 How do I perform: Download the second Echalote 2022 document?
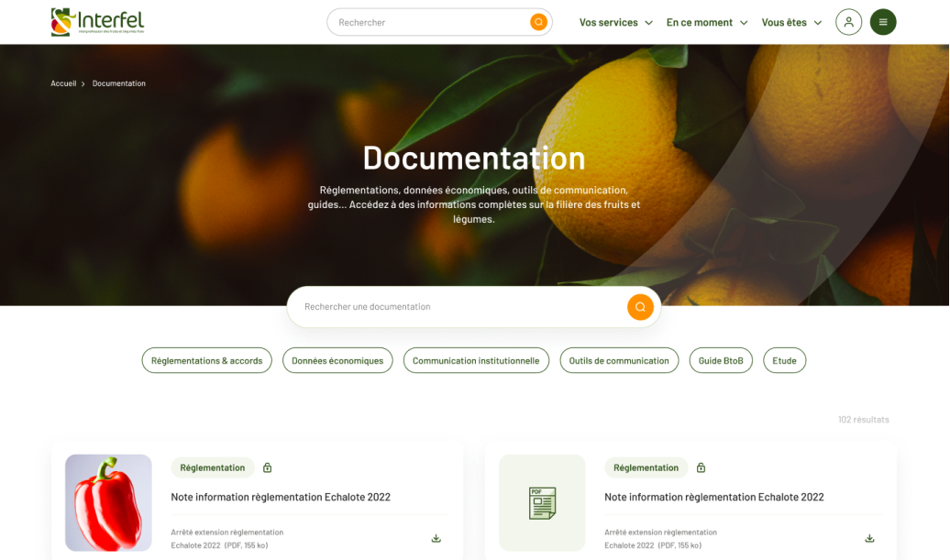pyautogui.click(x=869, y=539)
